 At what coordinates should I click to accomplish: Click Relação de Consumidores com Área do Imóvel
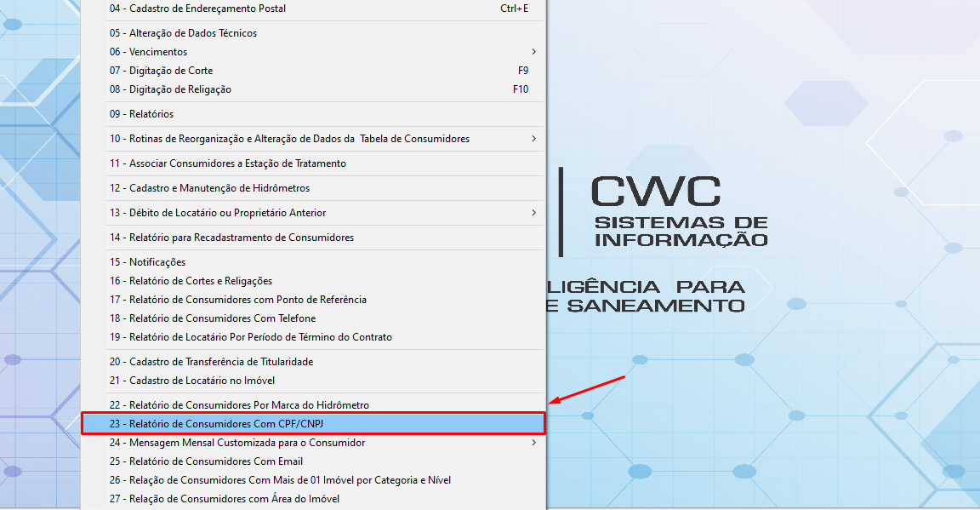click(225, 499)
